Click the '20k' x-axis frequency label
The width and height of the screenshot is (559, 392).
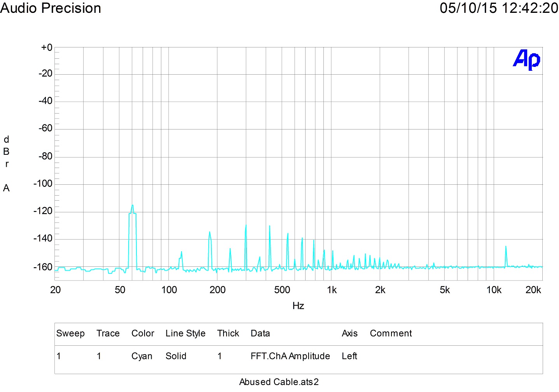click(x=533, y=290)
